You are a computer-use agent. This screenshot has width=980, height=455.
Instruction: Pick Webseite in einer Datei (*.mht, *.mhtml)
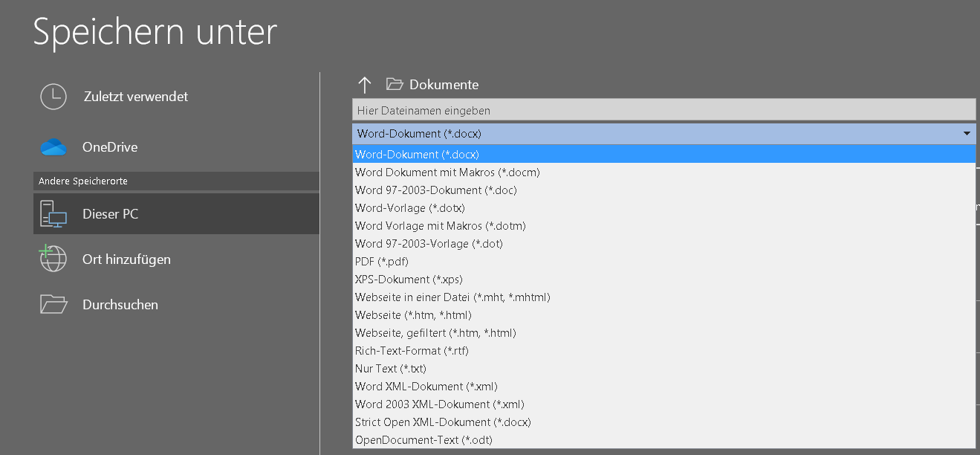point(663,297)
